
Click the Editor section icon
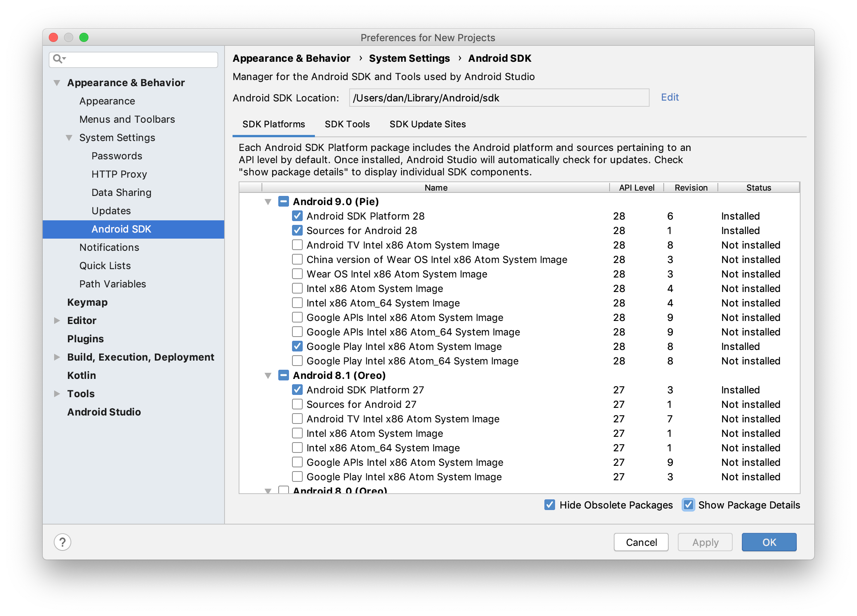(58, 320)
